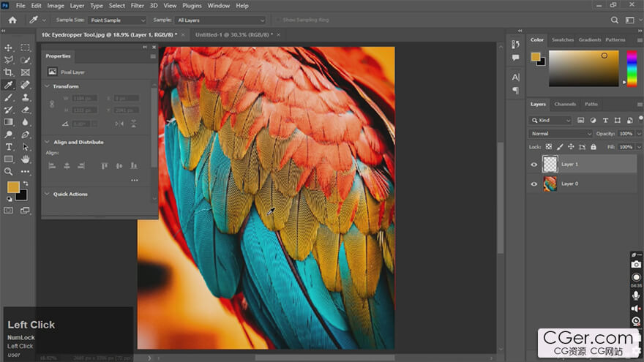Switch to the Untitled-1 document tab

tap(233, 34)
